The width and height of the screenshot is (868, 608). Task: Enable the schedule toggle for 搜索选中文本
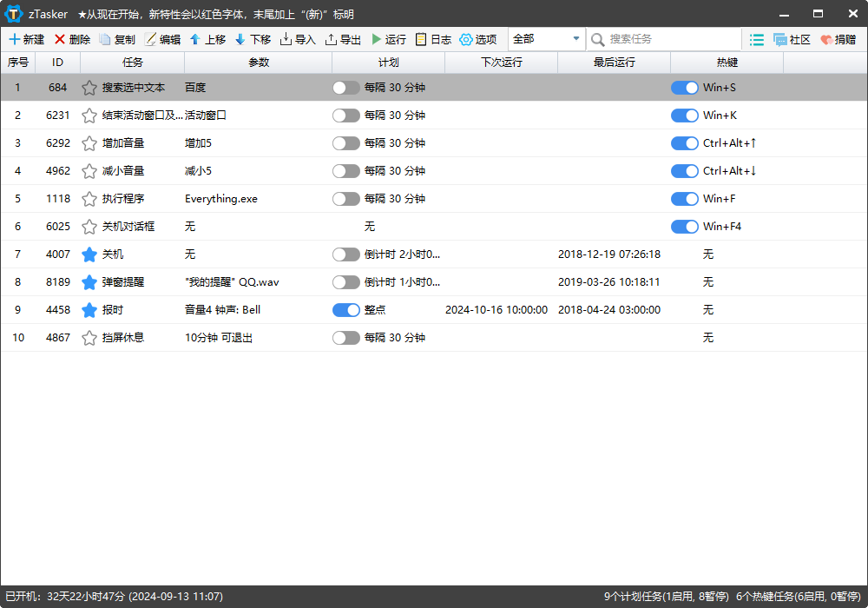click(x=345, y=87)
